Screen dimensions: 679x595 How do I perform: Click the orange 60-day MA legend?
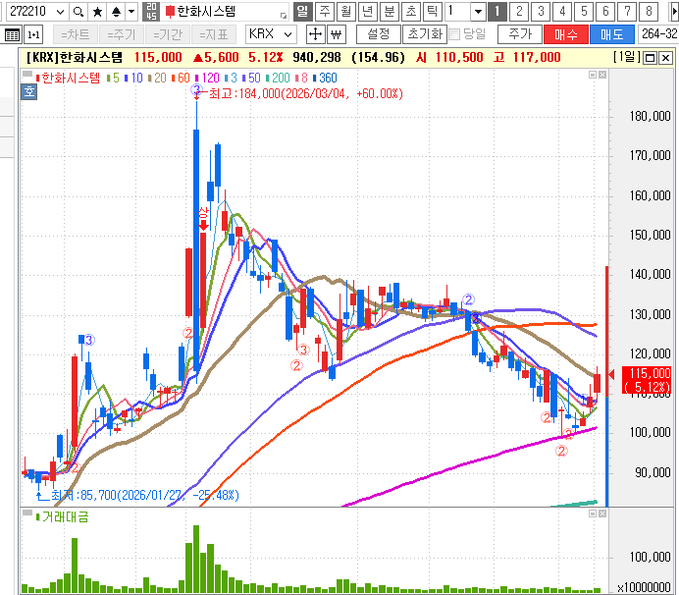click(181, 78)
